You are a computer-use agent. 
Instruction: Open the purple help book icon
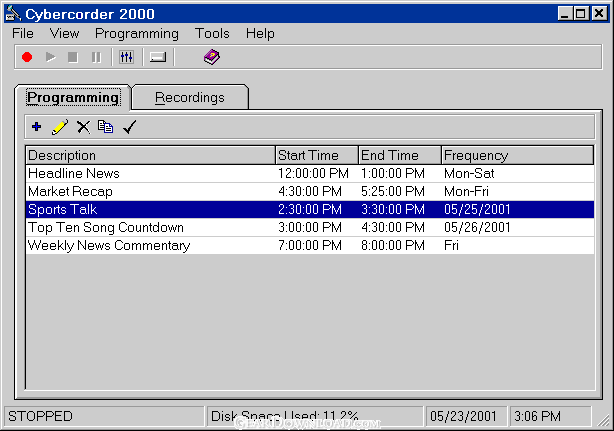211,57
